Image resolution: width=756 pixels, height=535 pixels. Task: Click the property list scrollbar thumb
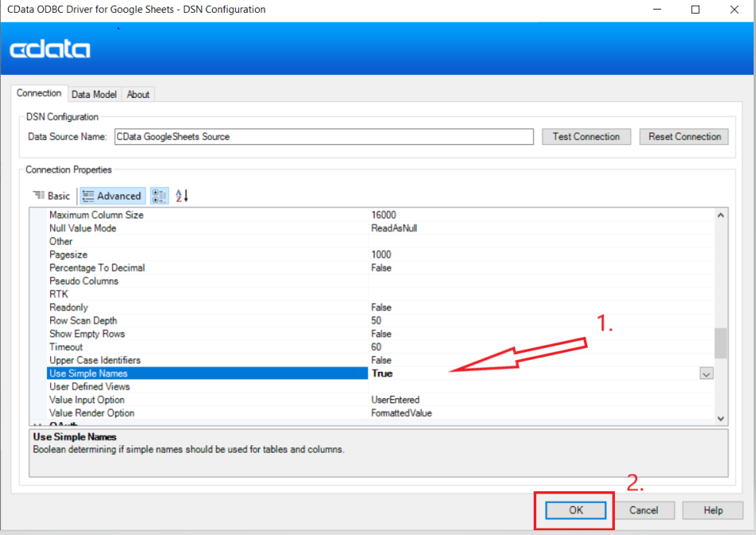[721, 343]
